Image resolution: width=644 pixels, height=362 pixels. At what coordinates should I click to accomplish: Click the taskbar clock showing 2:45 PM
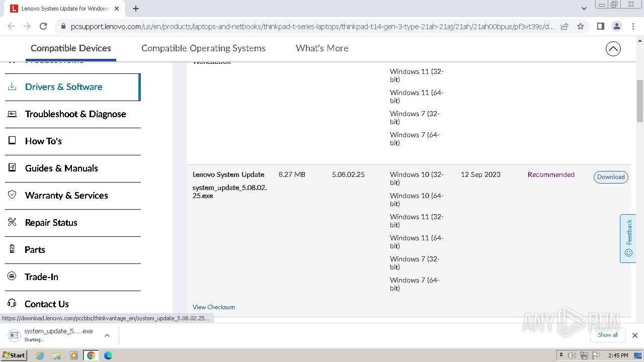(x=618, y=355)
